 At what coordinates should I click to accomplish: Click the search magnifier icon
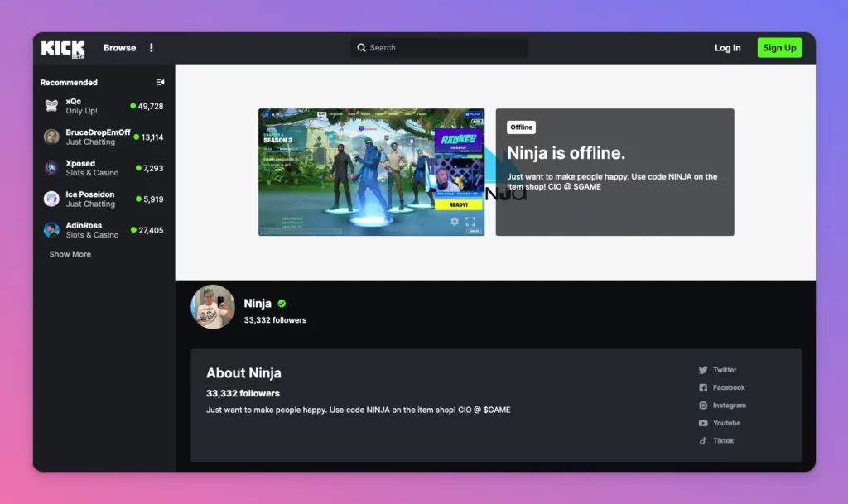pyautogui.click(x=361, y=47)
